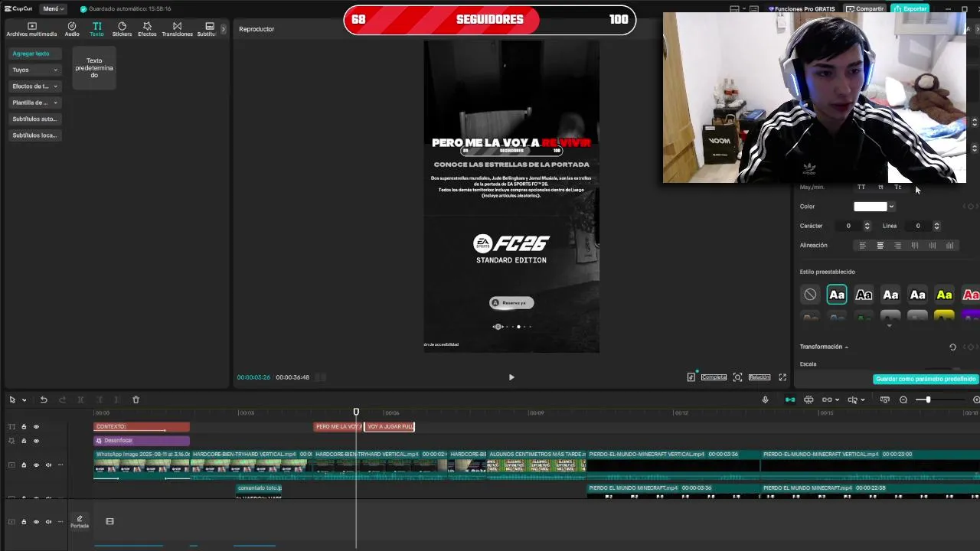
Task: Open Subtítulos automáticos option
Action: pyautogui.click(x=34, y=119)
